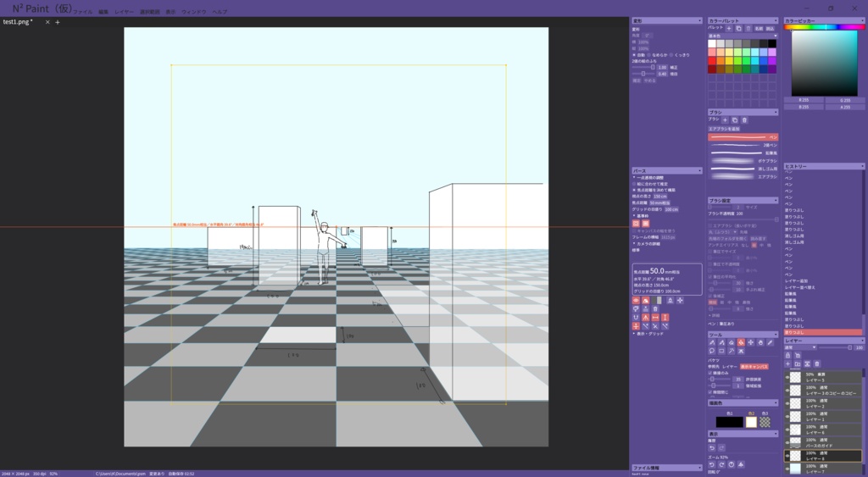Click the perspective panel trash icon
Image resolution: width=868 pixels, height=477 pixels.
click(x=655, y=308)
